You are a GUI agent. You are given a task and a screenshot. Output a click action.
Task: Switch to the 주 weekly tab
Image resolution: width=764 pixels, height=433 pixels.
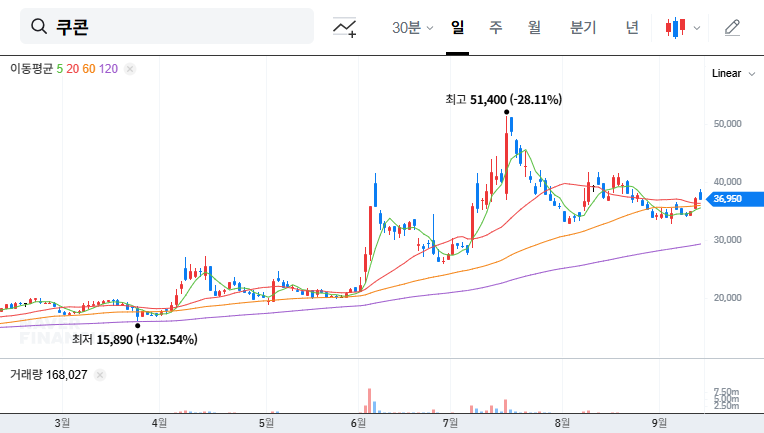pyautogui.click(x=496, y=27)
